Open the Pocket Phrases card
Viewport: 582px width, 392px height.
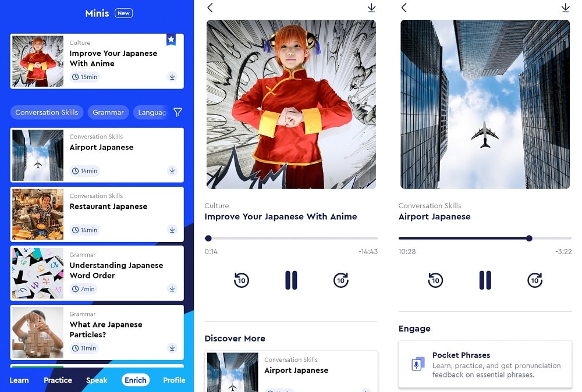(x=485, y=365)
